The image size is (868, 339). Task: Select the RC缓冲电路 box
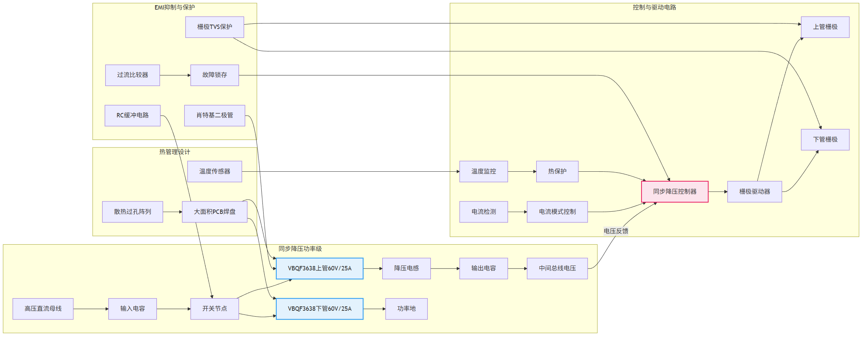pyautogui.click(x=133, y=116)
